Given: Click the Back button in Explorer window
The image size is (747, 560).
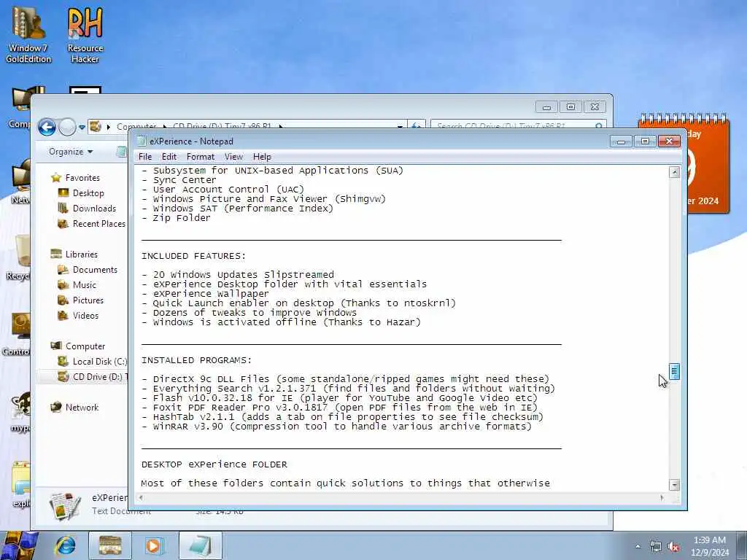Looking at the screenshot, I should (47, 127).
